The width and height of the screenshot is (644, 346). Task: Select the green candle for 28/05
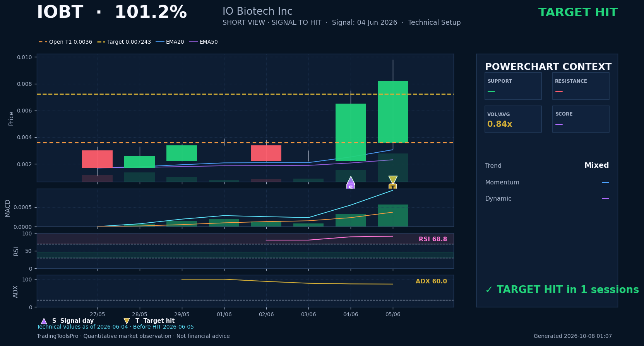pyautogui.click(x=140, y=162)
